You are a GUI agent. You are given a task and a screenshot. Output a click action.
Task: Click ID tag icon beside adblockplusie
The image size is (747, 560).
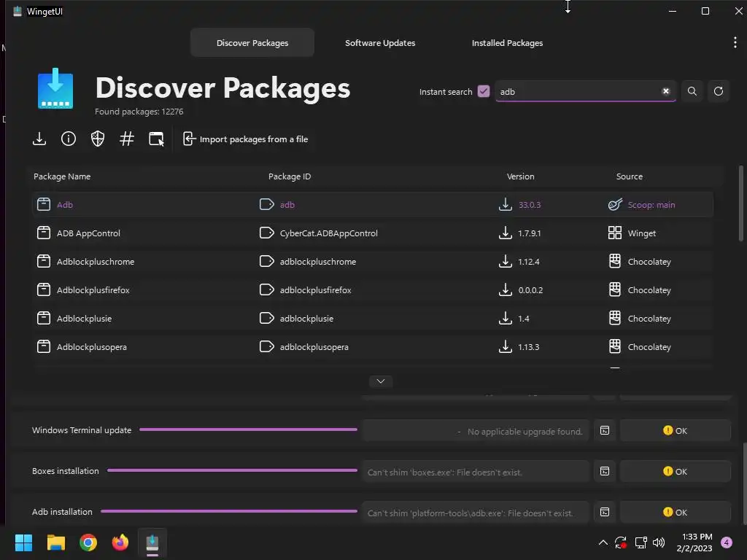tap(267, 318)
